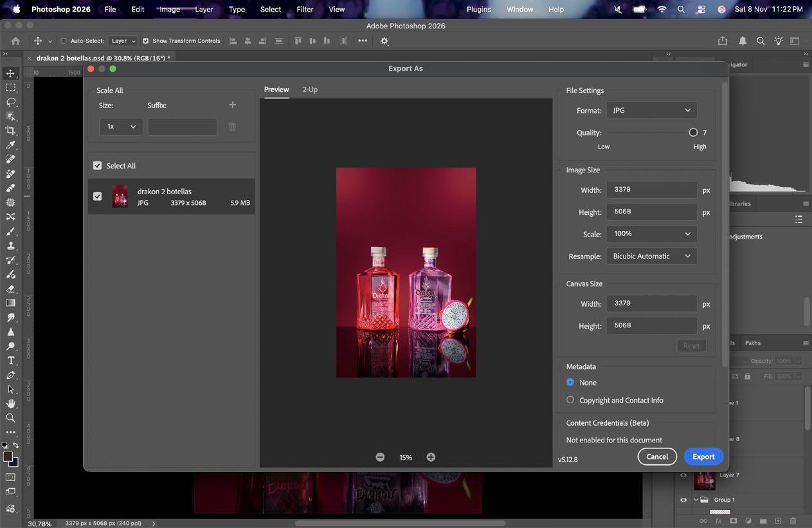Click the image Width input field
The width and height of the screenshot is (812, 528).
coord(651,190)
